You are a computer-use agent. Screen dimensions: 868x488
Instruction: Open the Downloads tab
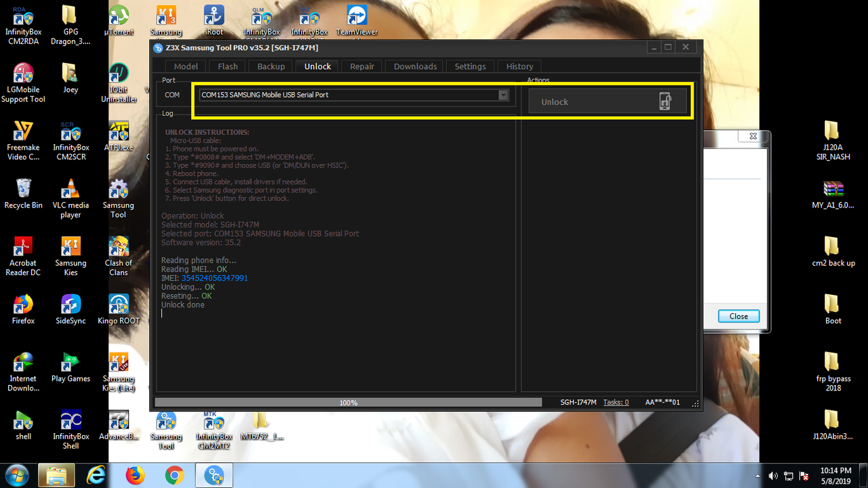pos(415,66)
